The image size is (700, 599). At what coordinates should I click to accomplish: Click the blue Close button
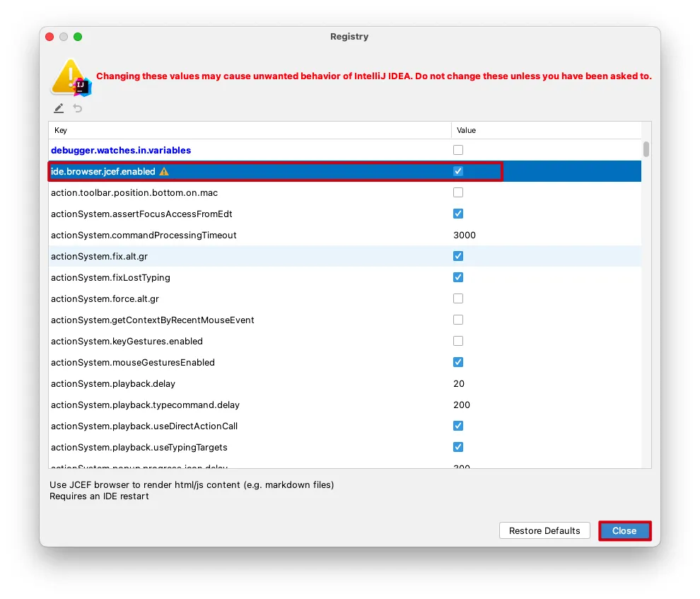click(624, 530)
